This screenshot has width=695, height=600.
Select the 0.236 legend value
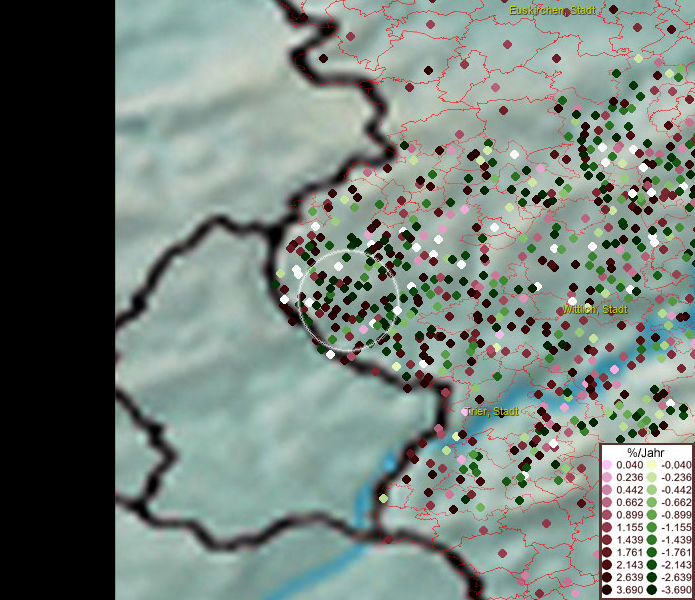pos(629,477)
